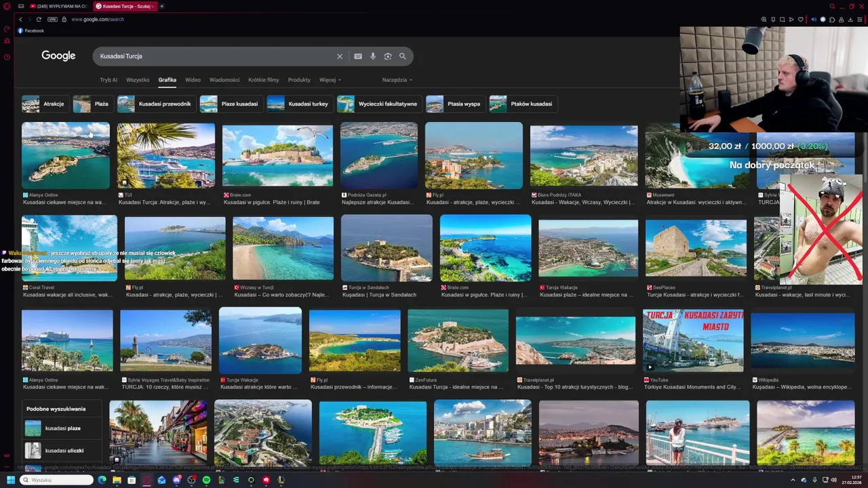Clear the search box with the X icon
The width and height of the screenshot is (868, 488).
pos(340,56)
